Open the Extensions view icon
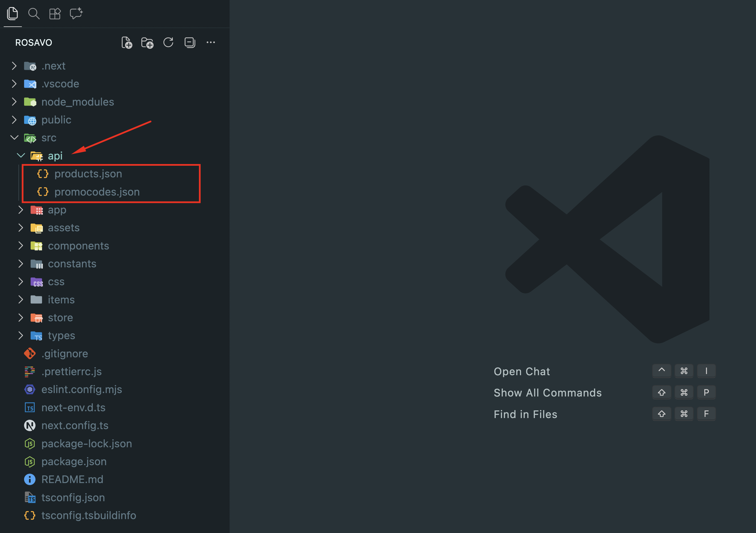The image size is (756, 533). pos(55,14)
